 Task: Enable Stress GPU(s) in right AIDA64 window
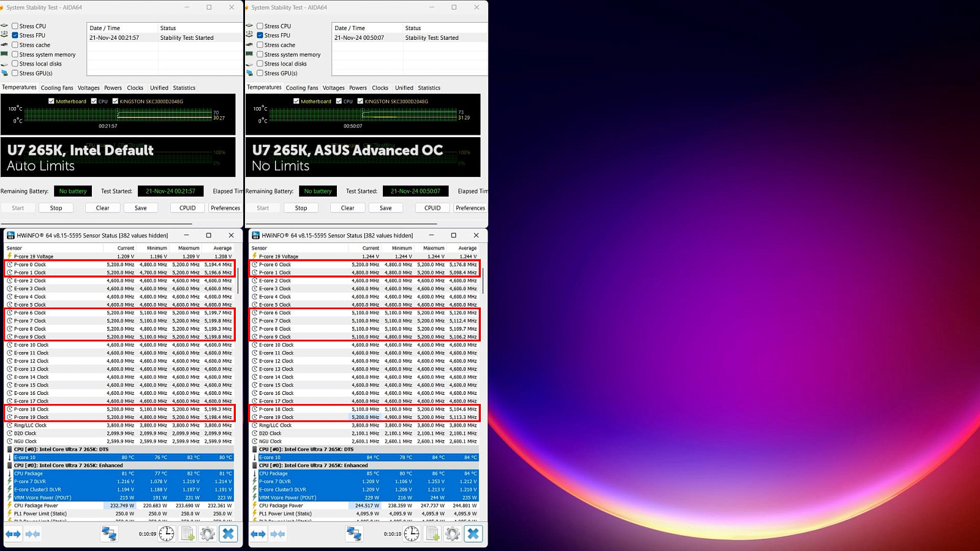pos(260,73)
